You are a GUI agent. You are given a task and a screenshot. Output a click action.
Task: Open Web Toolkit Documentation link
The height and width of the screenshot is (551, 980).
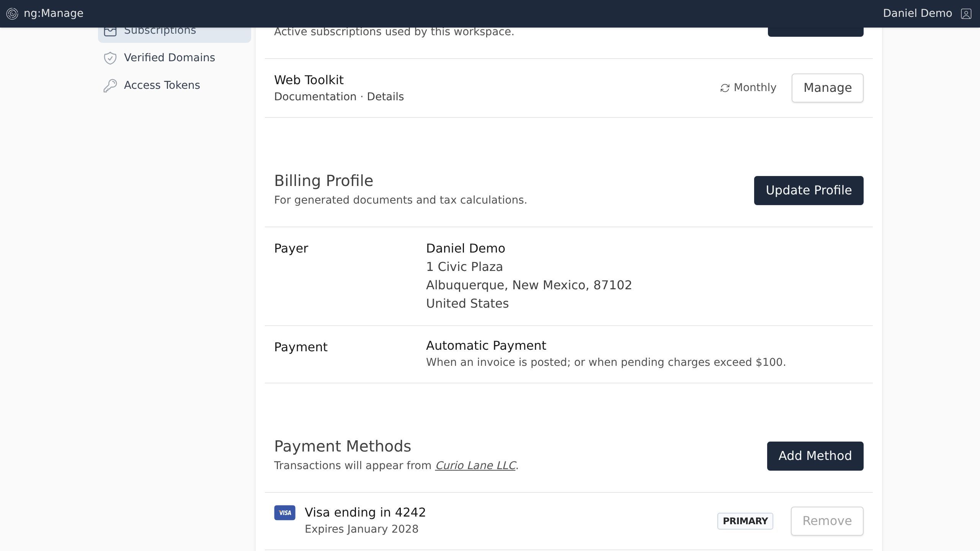pos(315,97)
